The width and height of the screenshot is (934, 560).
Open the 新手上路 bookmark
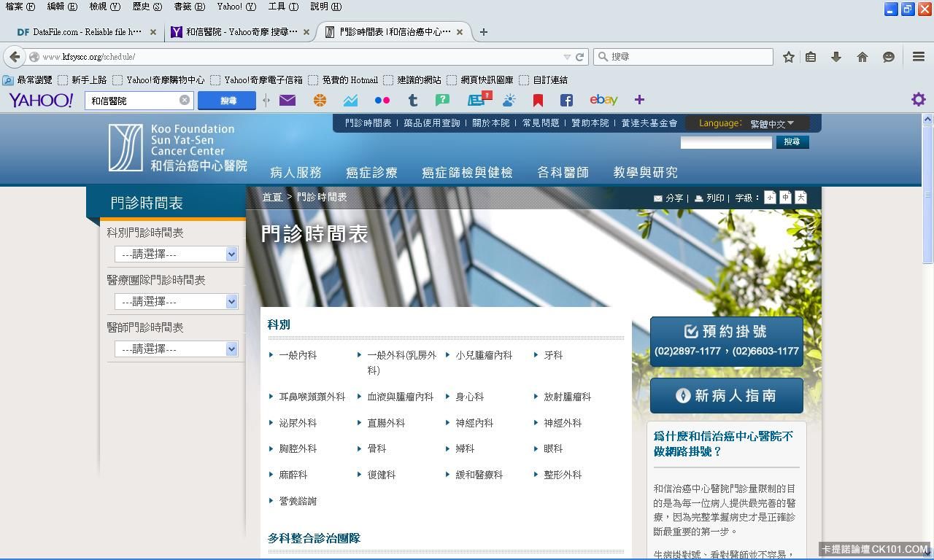[82, 80]
